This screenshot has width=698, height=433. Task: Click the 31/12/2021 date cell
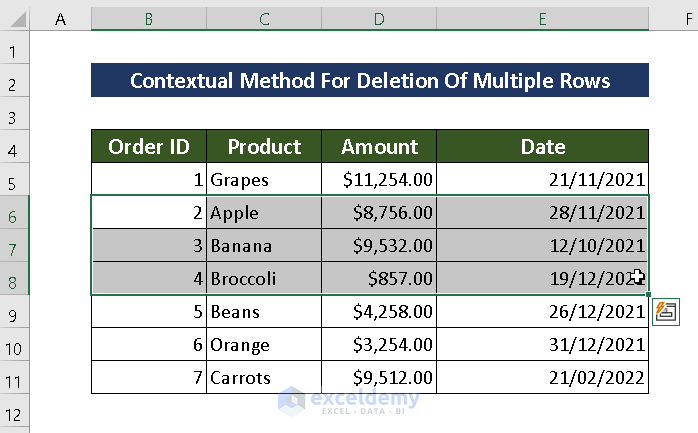click(542, 345)
